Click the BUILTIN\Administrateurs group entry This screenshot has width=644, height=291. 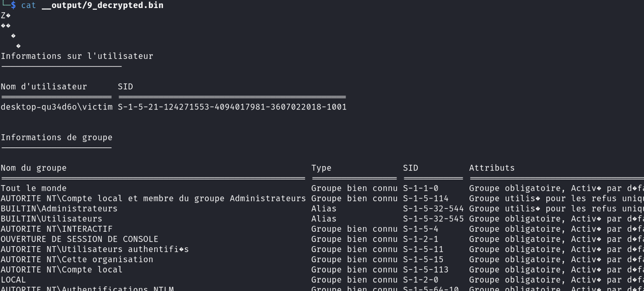[59, 209]
